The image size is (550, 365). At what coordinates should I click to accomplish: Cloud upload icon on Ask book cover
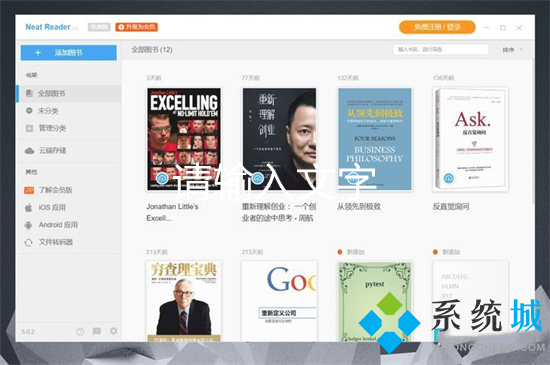(x=449, y=178)
